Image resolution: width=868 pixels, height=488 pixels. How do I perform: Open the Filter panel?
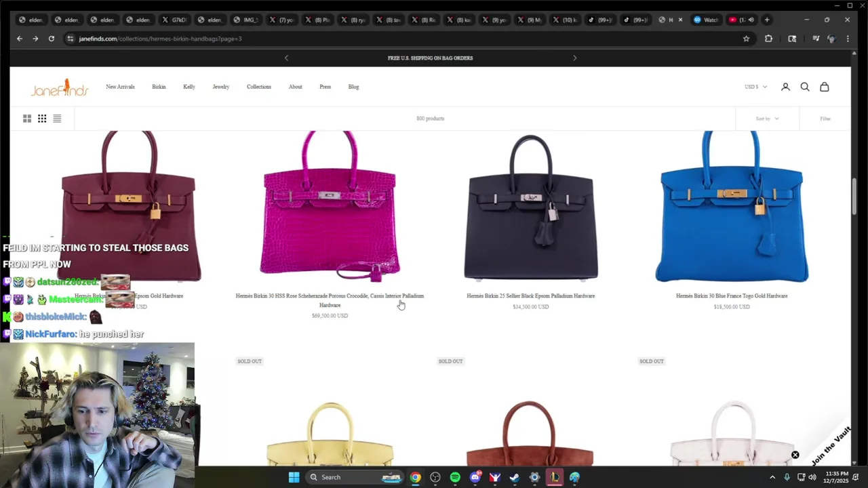pyautogui.click(x=825, y=119)
